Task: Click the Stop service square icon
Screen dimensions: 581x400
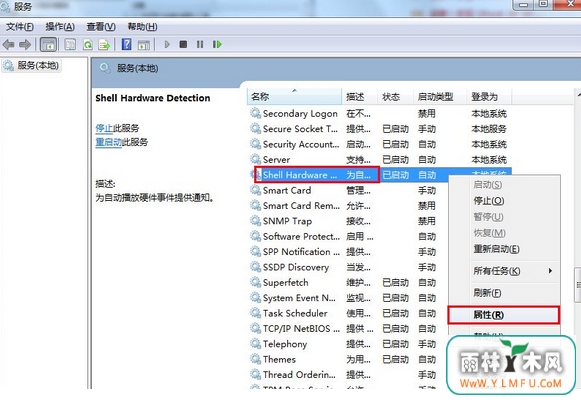Action: (x=183, y=44)
